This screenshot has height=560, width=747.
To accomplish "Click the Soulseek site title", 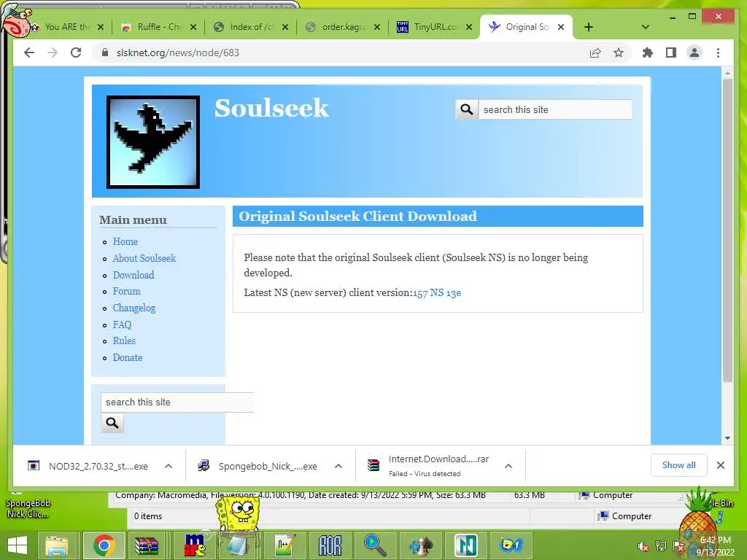I will (271, 108).
